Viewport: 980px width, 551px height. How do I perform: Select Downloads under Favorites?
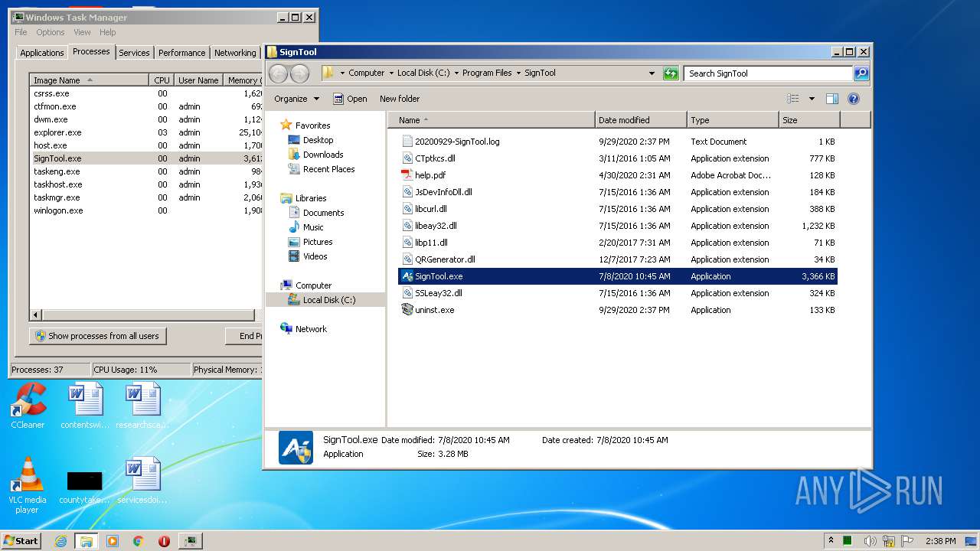[x=315, y=155]
